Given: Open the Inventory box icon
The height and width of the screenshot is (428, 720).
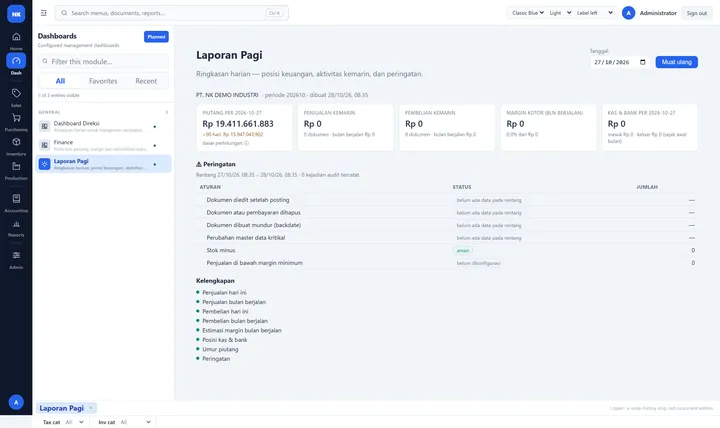Looking at the screenshot, I should pos(16,142).
